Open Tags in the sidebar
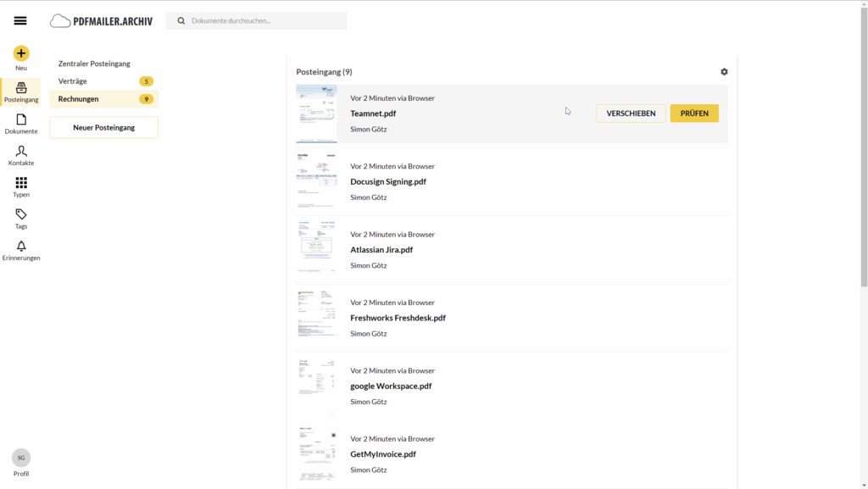 [21, 219]
